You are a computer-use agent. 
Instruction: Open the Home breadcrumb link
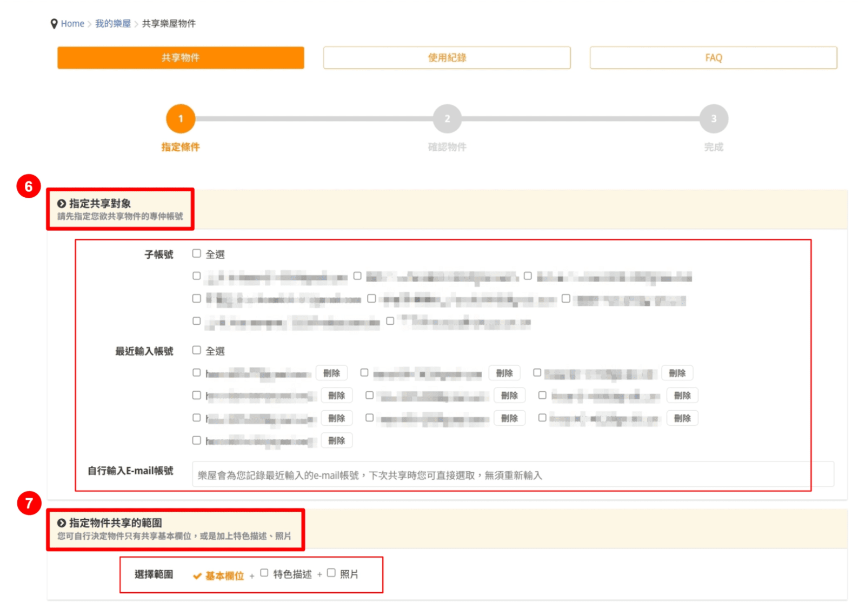pyautogui.click(x=72, y=24)
